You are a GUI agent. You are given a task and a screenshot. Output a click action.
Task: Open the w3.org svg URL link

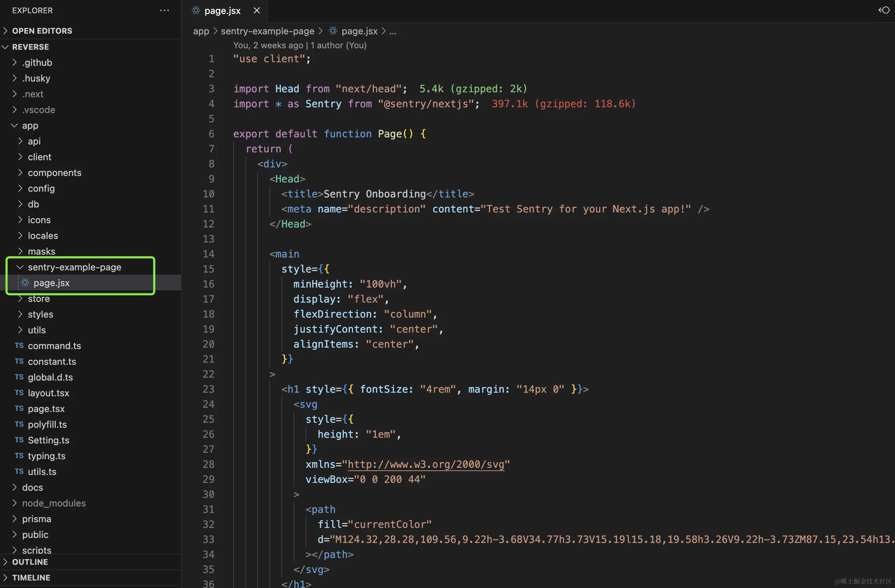tap(425, 464)
